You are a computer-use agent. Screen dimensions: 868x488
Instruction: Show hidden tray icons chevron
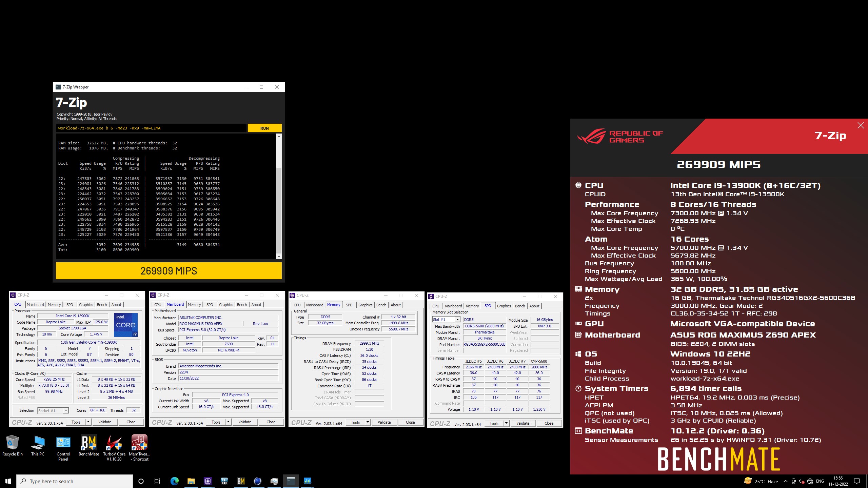coord(785,481)
